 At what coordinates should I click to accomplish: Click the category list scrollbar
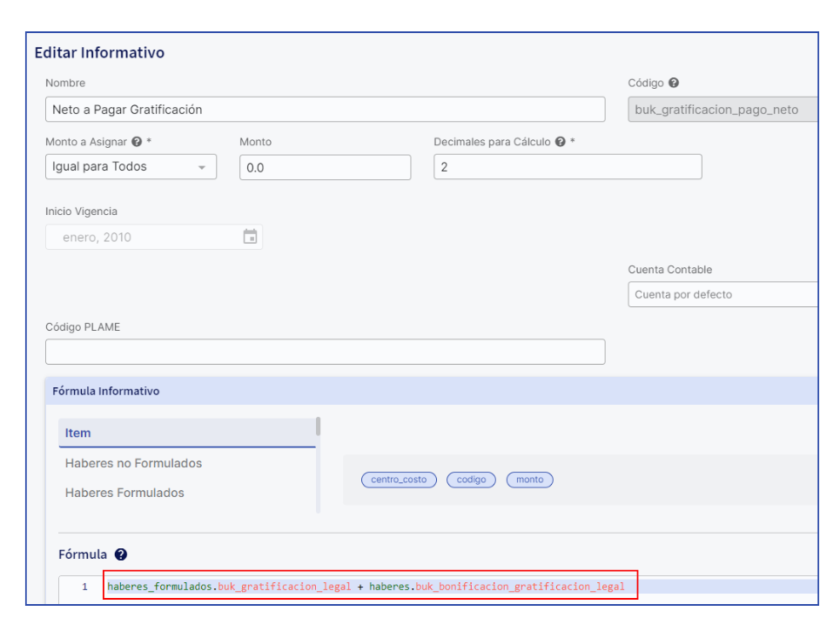click(x=319, y=426)
